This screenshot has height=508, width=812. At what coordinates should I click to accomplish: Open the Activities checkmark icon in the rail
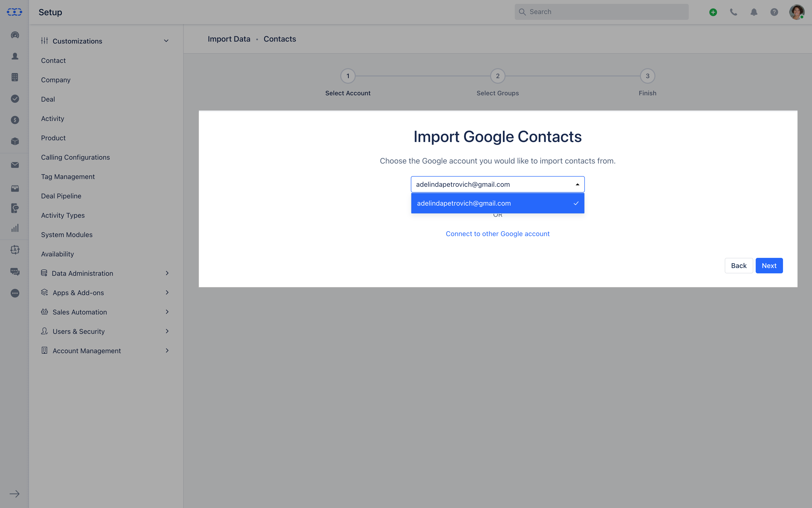point(15,98)
